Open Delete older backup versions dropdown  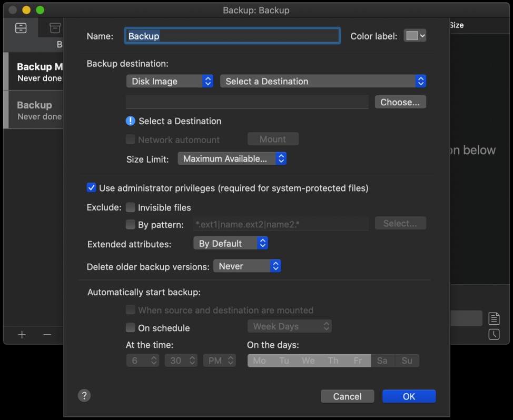point(247,266)
